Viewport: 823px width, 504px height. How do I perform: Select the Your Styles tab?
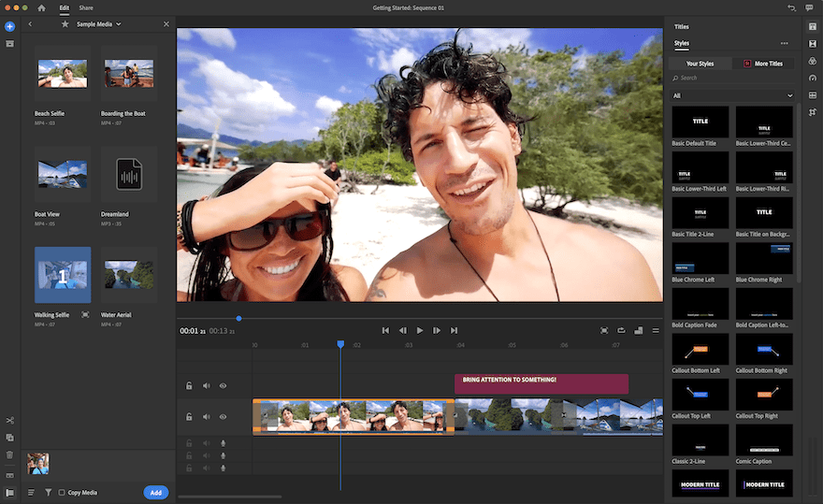700,64
